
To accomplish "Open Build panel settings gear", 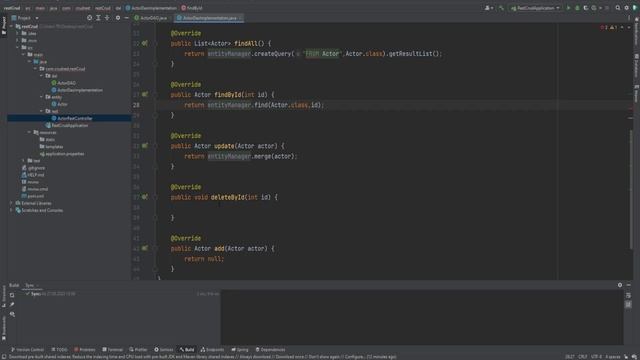I will 620,285.
